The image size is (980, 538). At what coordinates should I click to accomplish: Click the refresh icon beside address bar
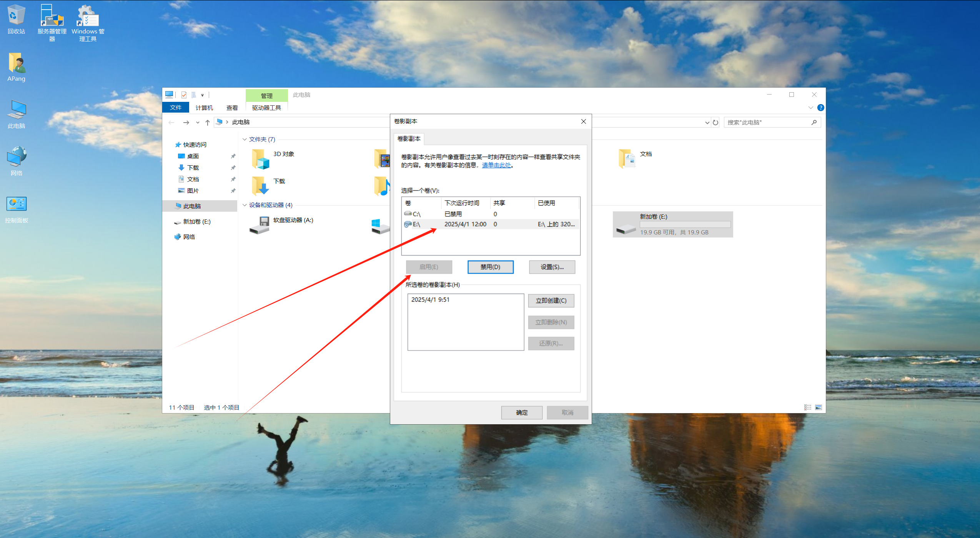click(x=715, y=122)
